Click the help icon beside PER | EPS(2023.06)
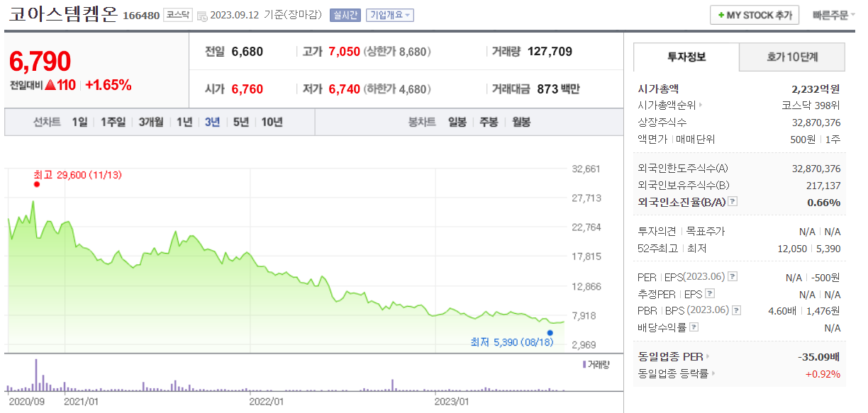Screen dimensions: 868x413 pos(732,276)
